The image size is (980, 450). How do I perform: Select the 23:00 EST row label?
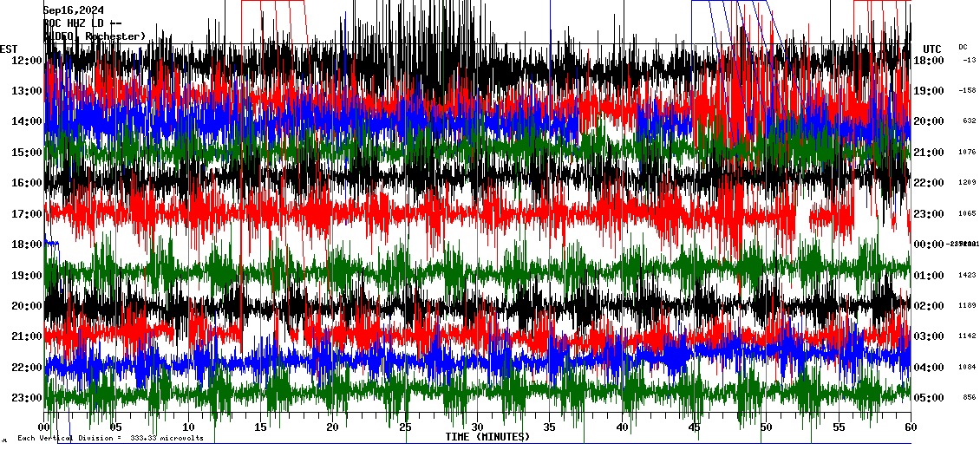click(x=26, y=398)
